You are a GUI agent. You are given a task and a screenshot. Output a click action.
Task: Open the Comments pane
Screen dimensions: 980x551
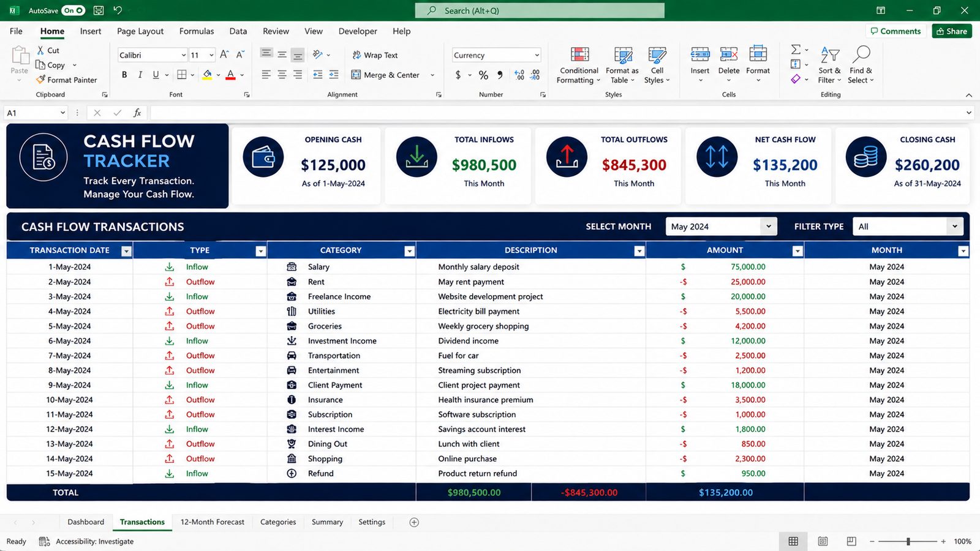click(x=895, y=31)
